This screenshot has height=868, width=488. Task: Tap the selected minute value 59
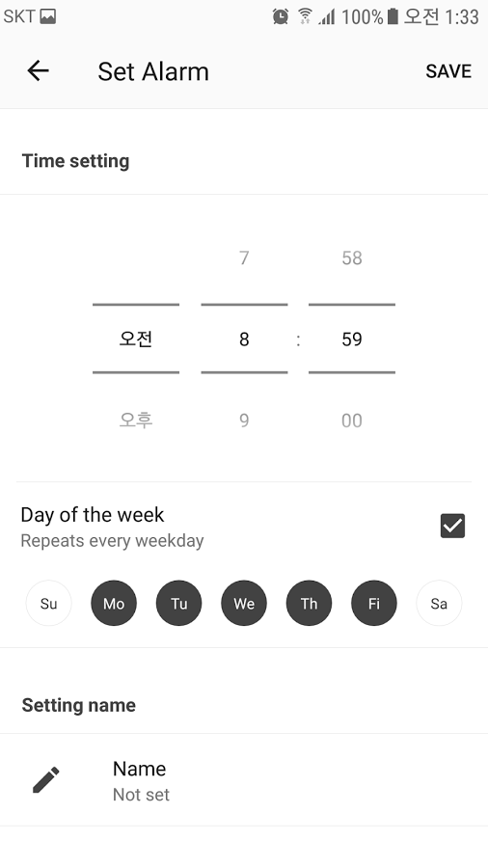point(352,339)
